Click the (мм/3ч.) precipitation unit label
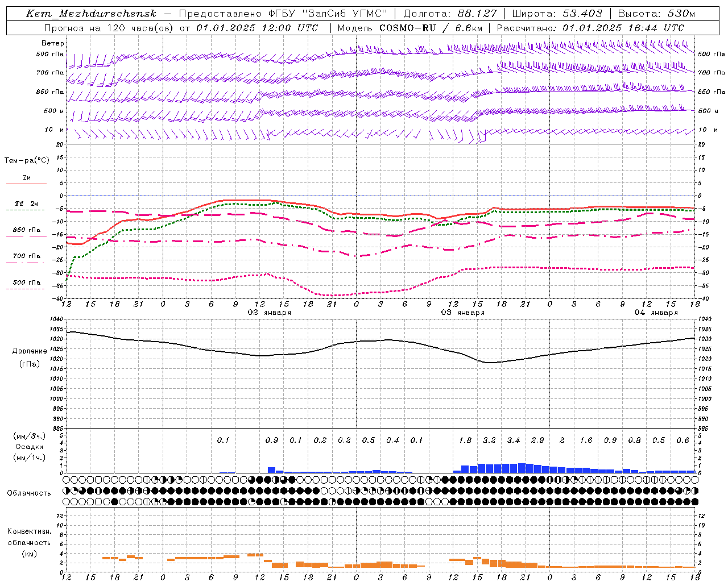 click(29, 436)
